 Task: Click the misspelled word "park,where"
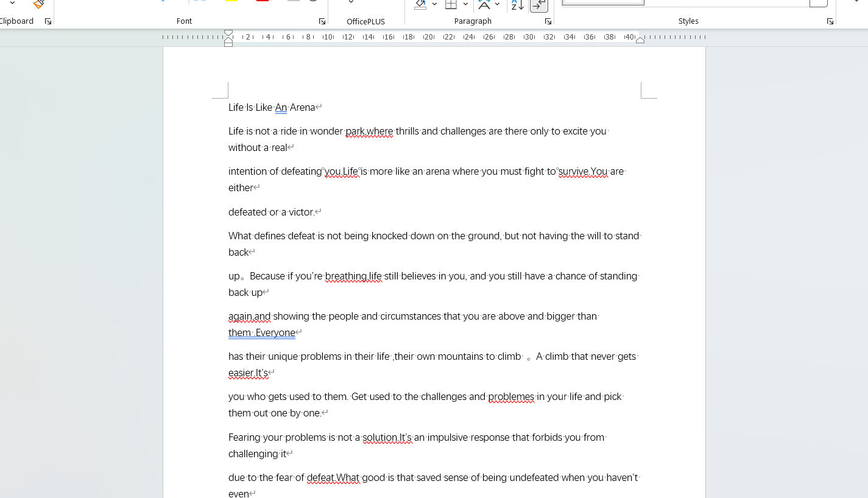(369, 132)
